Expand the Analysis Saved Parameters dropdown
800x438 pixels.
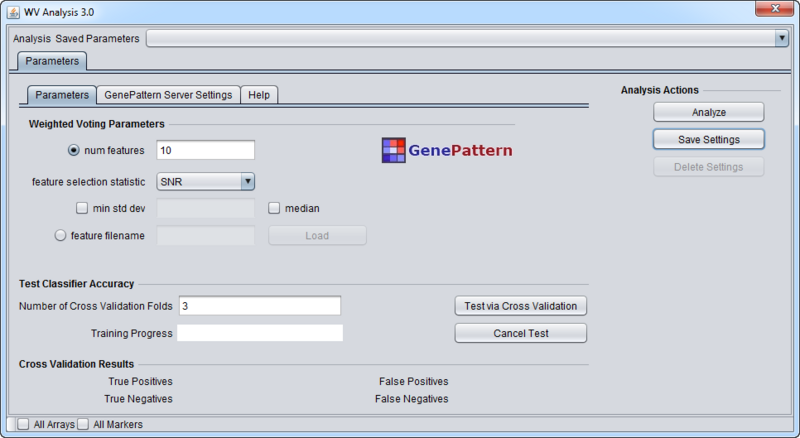(467, 38)
